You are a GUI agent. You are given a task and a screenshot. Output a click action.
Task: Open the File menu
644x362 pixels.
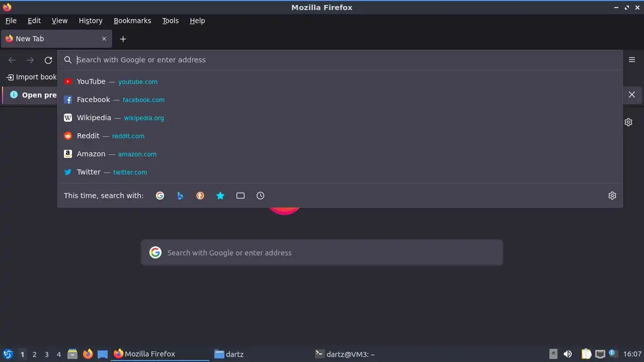click(x=11, y=21)
